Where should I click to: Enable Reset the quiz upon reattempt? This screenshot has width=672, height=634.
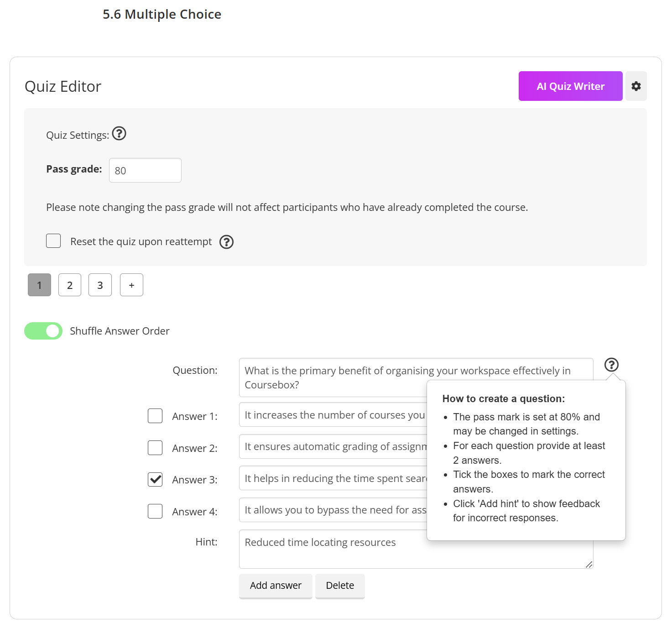[53, 241]
